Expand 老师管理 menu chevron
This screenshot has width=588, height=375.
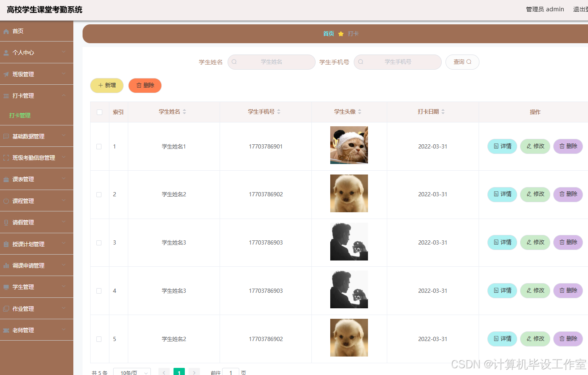64,329
